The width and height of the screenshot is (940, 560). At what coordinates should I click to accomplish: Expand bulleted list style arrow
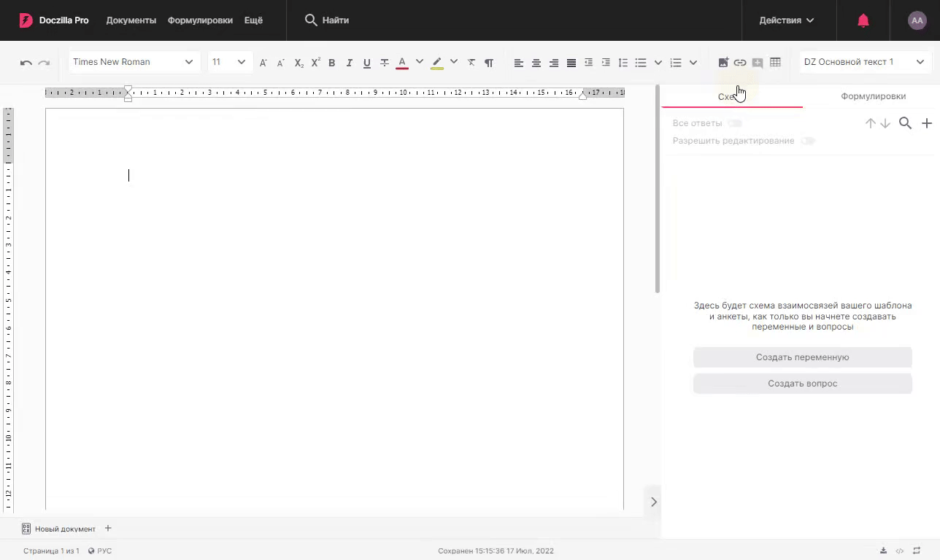pos(658,63)
